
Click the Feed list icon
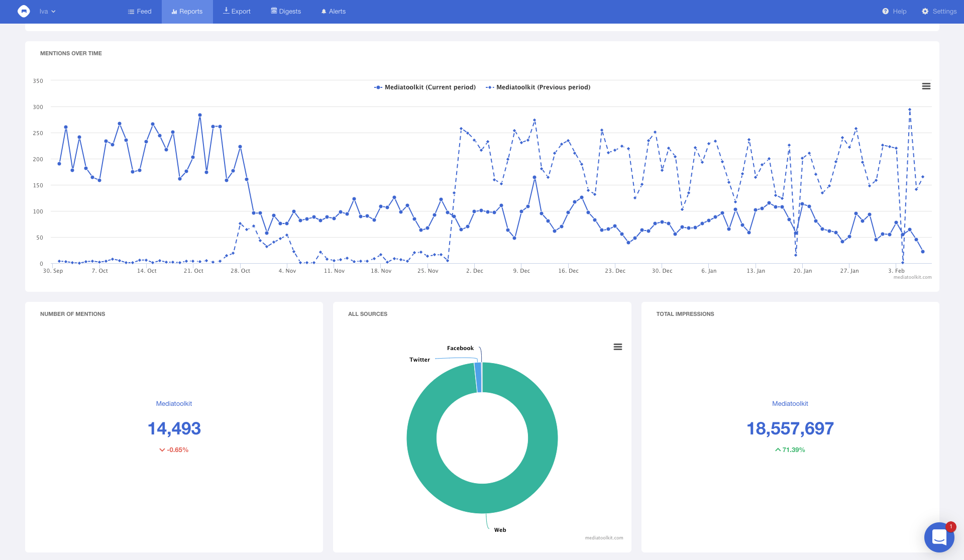(131, 12)
